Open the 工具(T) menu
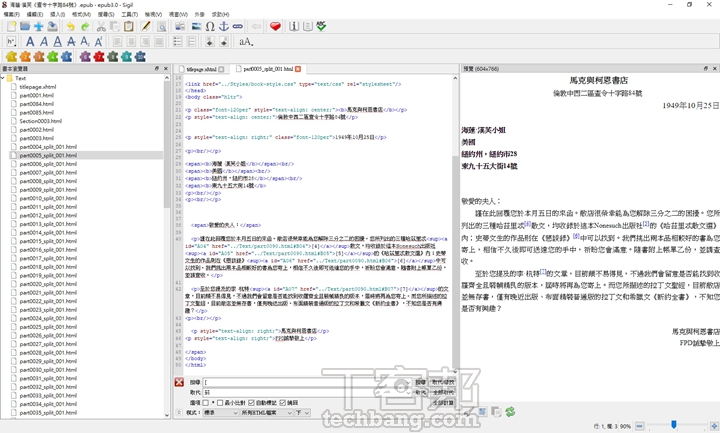 click(129, 14)
